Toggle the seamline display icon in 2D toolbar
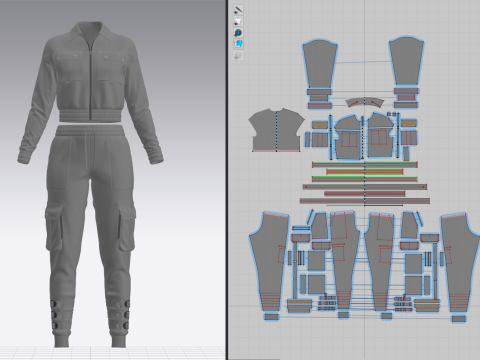Image resolution: width=480 pixels, height=360 pixels. [238, 10]
